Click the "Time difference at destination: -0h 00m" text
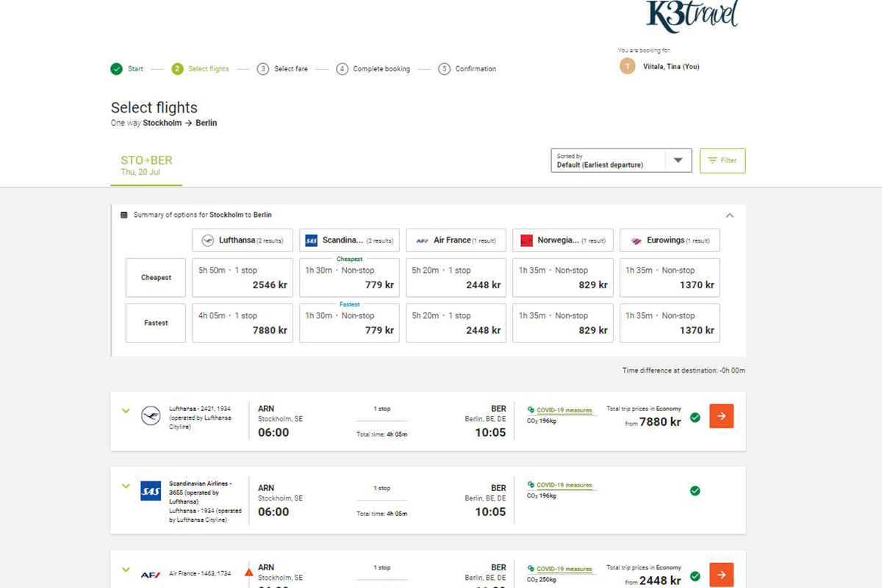Image resolution: width=882 pixels, height=588 pixels. coord(684,370)
